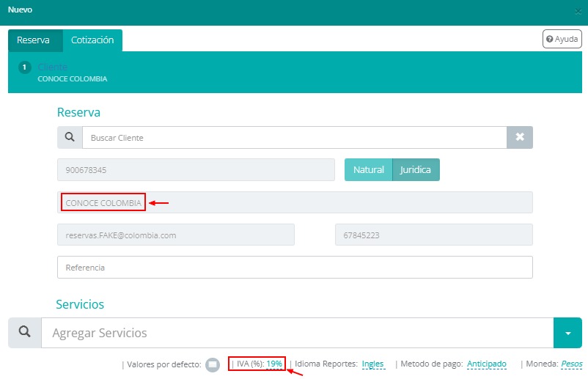Open the Ayuda help button

tap(562, 39)
